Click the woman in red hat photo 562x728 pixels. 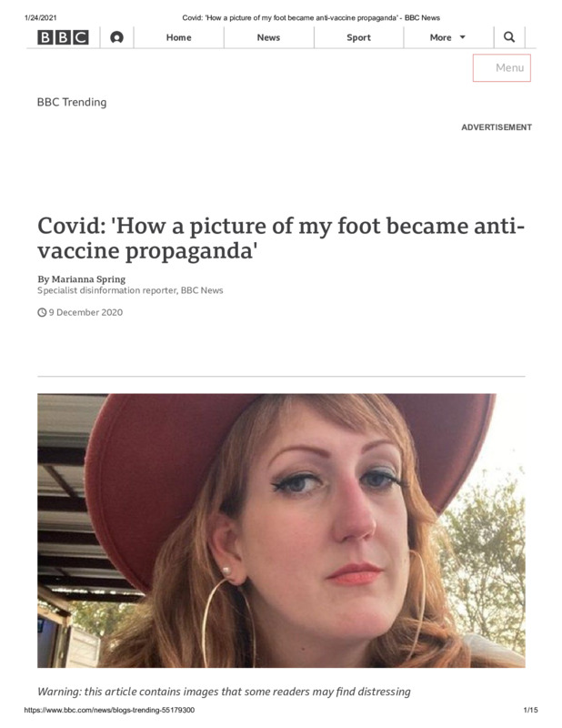[x=281, y=531]
